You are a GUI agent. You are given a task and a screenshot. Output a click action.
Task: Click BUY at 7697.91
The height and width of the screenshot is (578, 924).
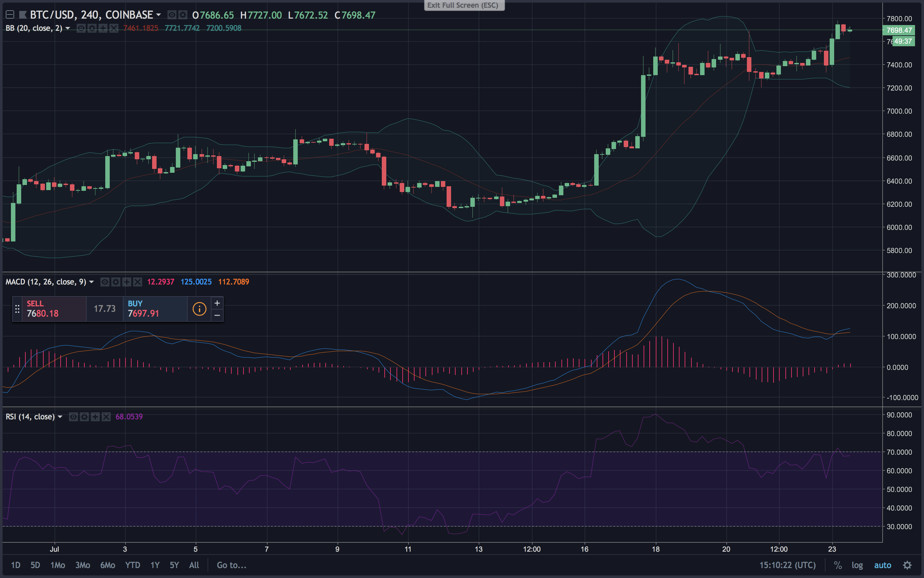[x=155, y=309]
